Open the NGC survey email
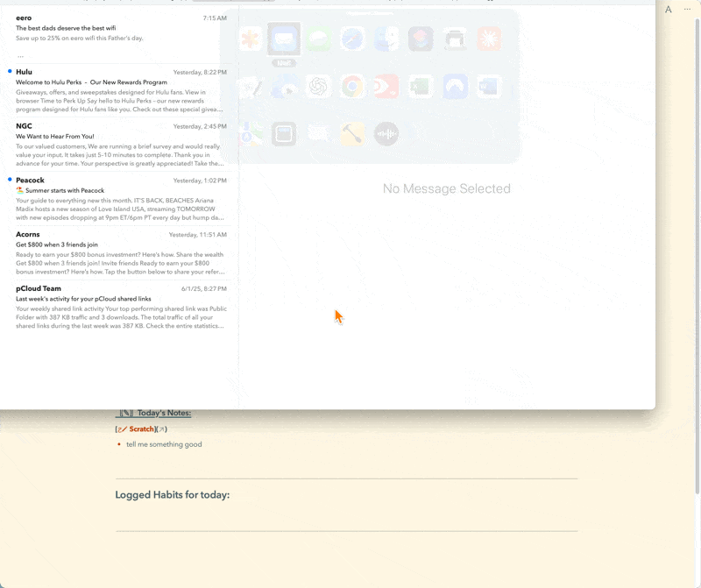This screenshot has height=588, width=701. coord(121,145)
